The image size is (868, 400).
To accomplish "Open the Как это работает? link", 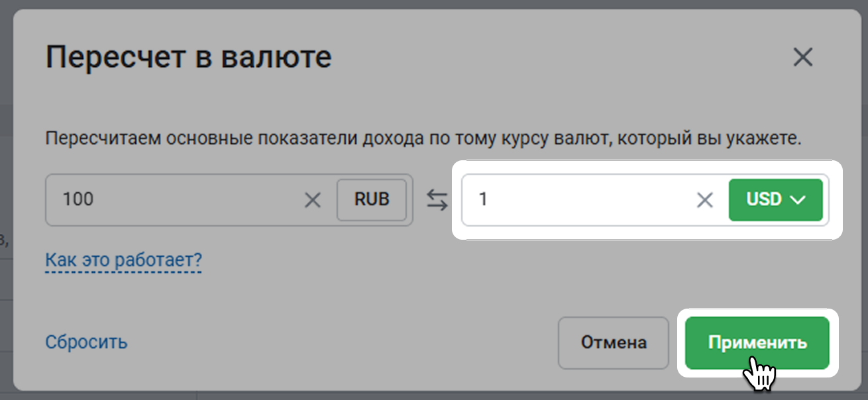I will pos(123,260).
